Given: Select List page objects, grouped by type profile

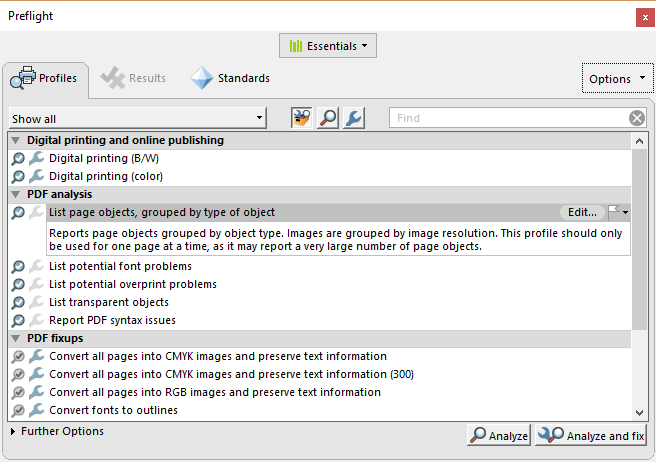Looking at the screenshot, I should [162, 212].
